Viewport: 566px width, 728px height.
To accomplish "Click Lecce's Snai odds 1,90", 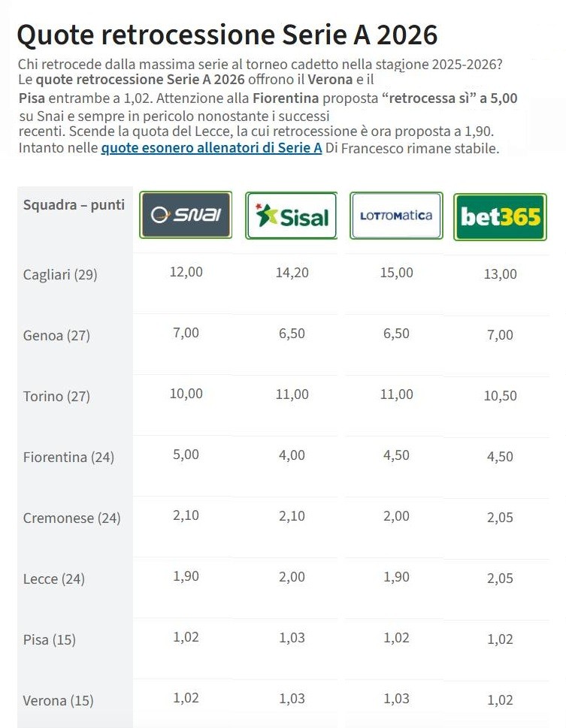I will point(186,577).
